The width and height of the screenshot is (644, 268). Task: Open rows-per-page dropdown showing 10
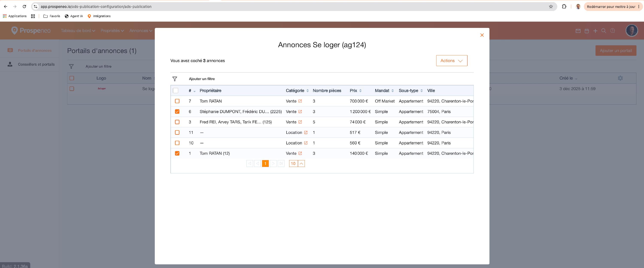tap(297, 164)
